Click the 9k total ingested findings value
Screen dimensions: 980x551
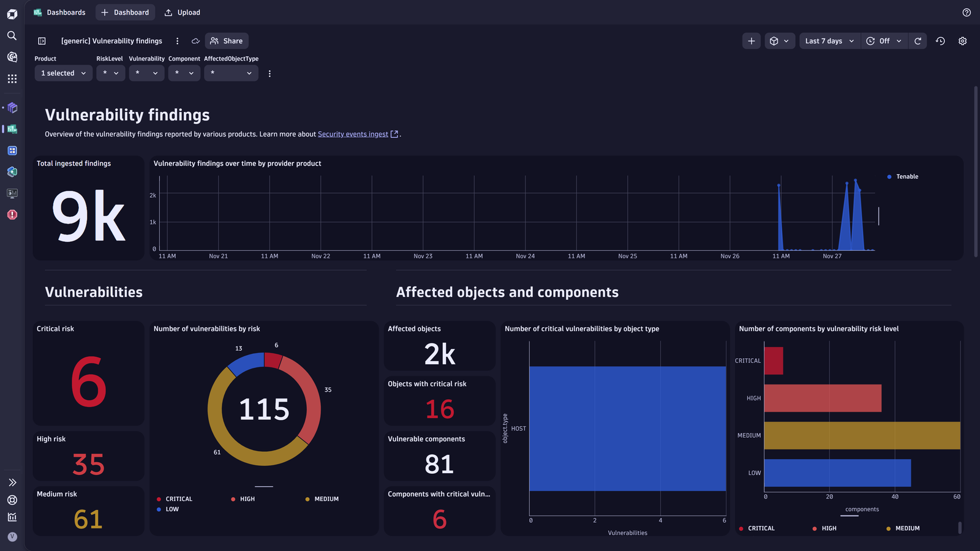pyautogui.click(x=89, y=216)
